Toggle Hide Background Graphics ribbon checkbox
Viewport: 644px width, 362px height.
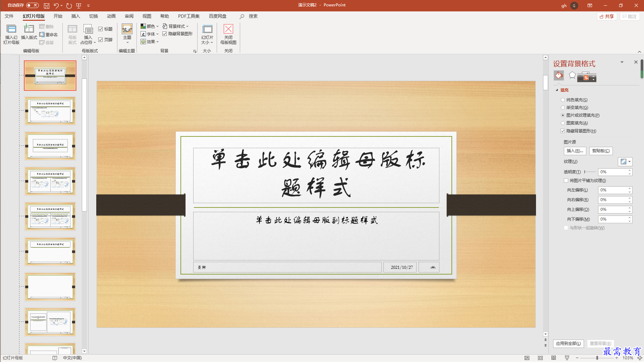click(x=165, y=34)
